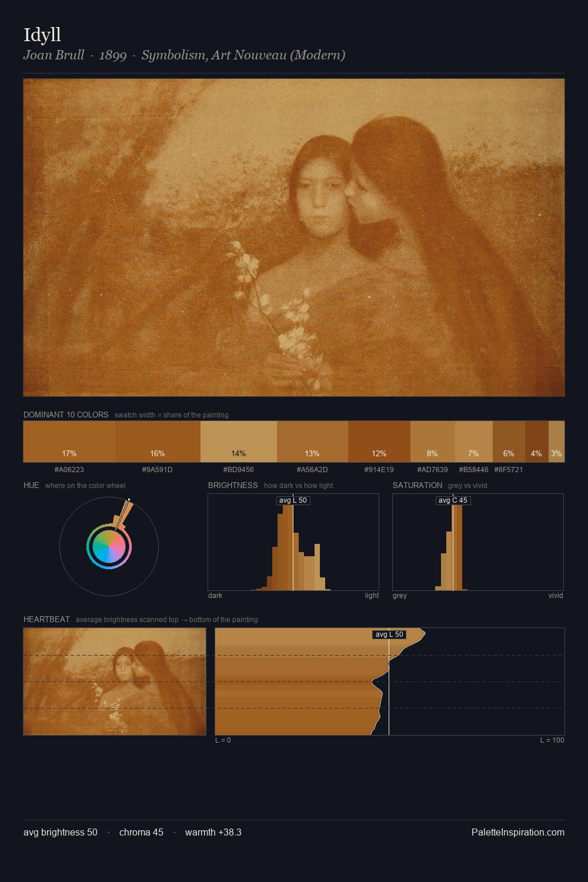
Task: Click the 'chroma 45' footer stat
Action: click(141, 832)
